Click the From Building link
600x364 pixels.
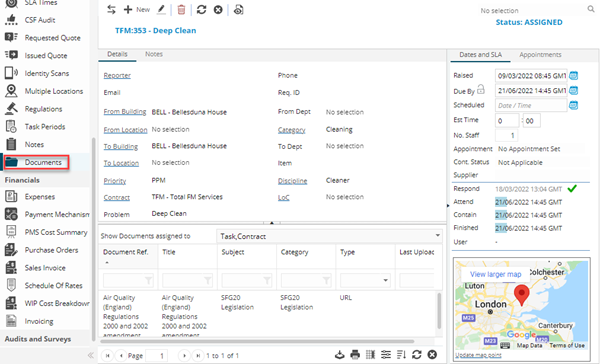coord(125,112)
